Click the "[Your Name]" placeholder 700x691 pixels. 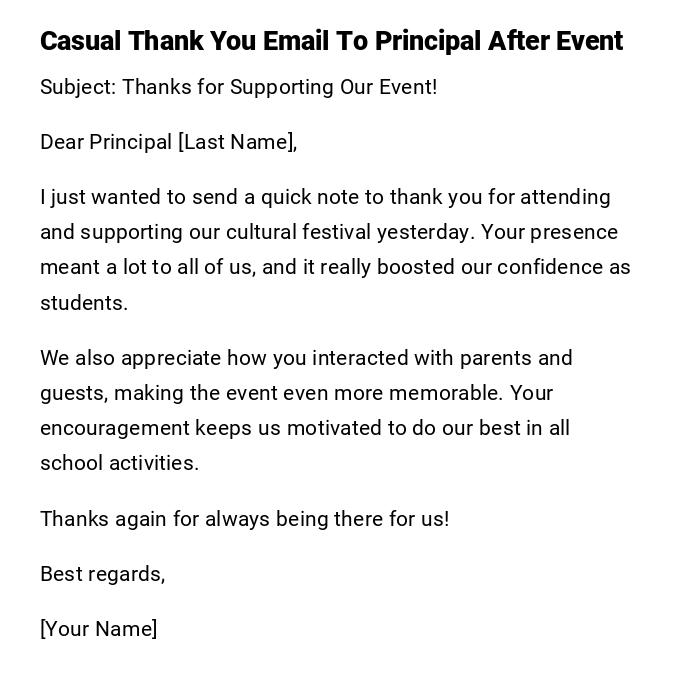pyautogui.click(x=99, y=629)
